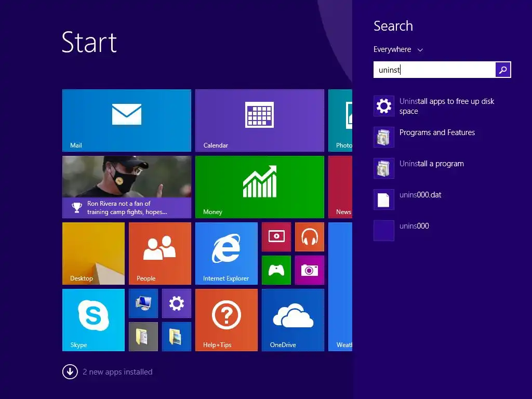Expand the Everywhere search scope dropdown

398,49
